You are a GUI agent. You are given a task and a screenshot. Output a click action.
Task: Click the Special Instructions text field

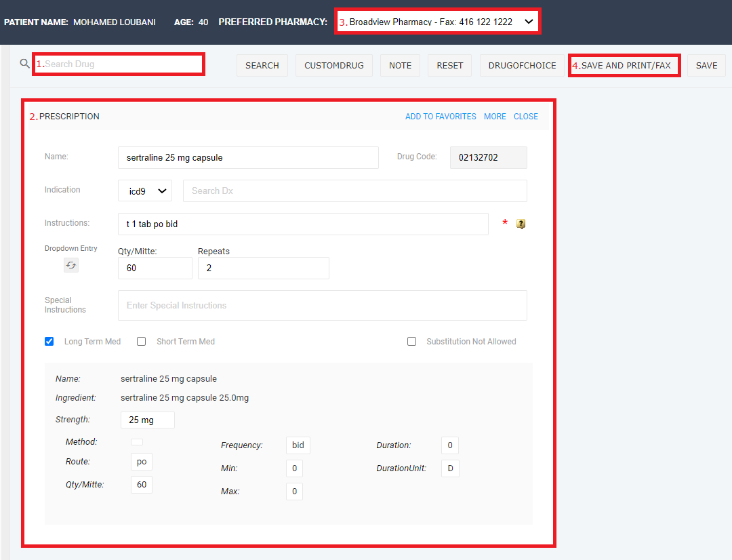(x=323, y=306)
